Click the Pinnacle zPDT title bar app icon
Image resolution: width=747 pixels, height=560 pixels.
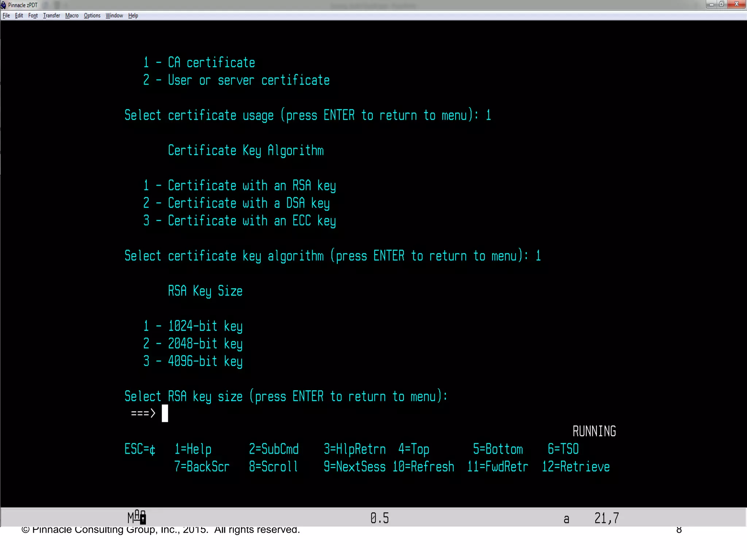(3, 5)
